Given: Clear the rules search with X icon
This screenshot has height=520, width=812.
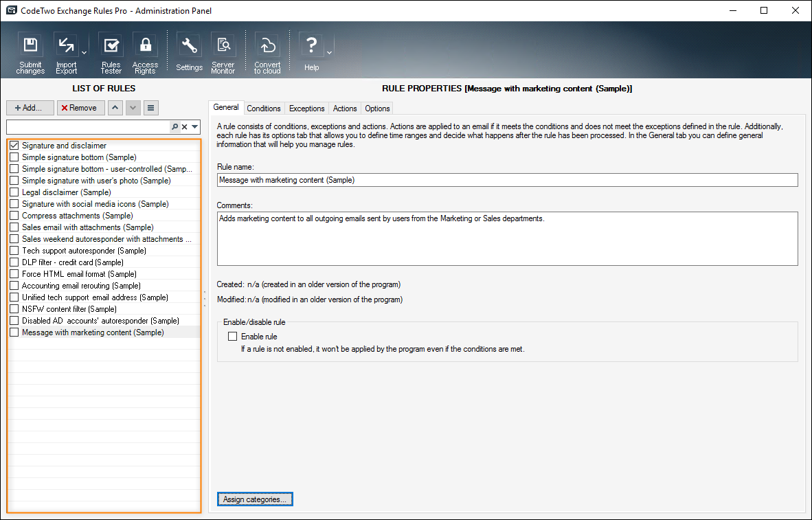Looking at the screenshot, I should pyautogui.click(x=184, y=126).
